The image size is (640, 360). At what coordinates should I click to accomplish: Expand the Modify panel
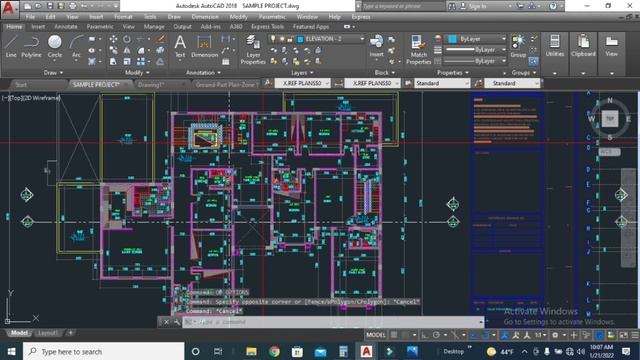[x=137, y=73]
